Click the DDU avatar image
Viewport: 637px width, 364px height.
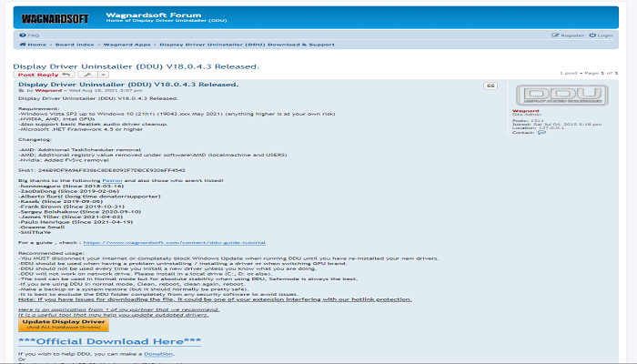click(x=546, y=95)
